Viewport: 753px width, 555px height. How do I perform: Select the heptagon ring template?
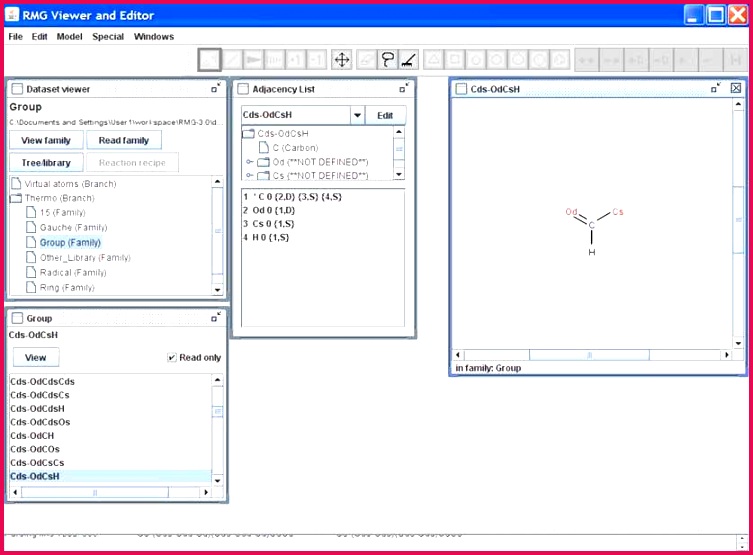(518, 60)
